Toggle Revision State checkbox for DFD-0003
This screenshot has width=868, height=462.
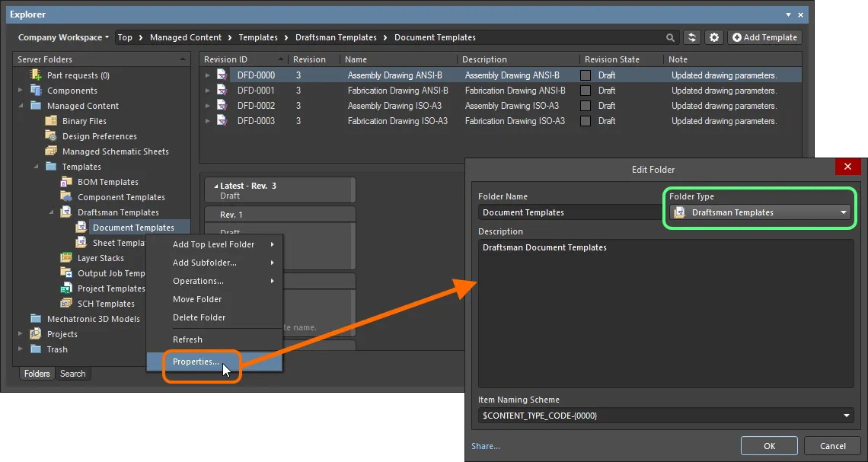tap(586, 121)
